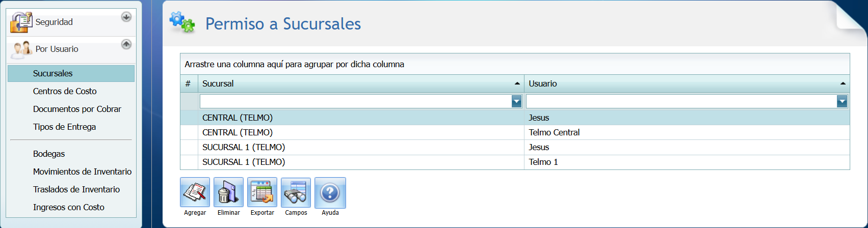Open the Ayuda help icon
Image resolution: width=868 pixels, height=228 pixels.
point(330,192)
